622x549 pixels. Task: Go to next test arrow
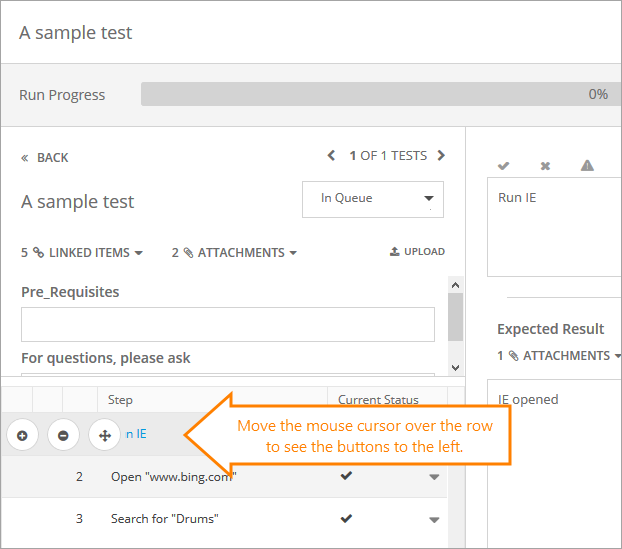[x=441, y=156]
